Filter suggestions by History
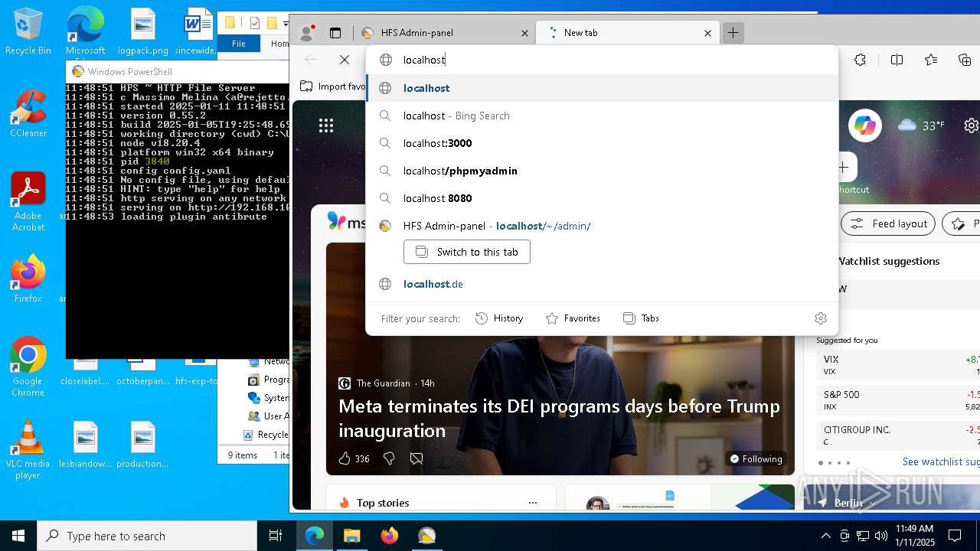Screen dimensions: 980x551 point(499,318)
